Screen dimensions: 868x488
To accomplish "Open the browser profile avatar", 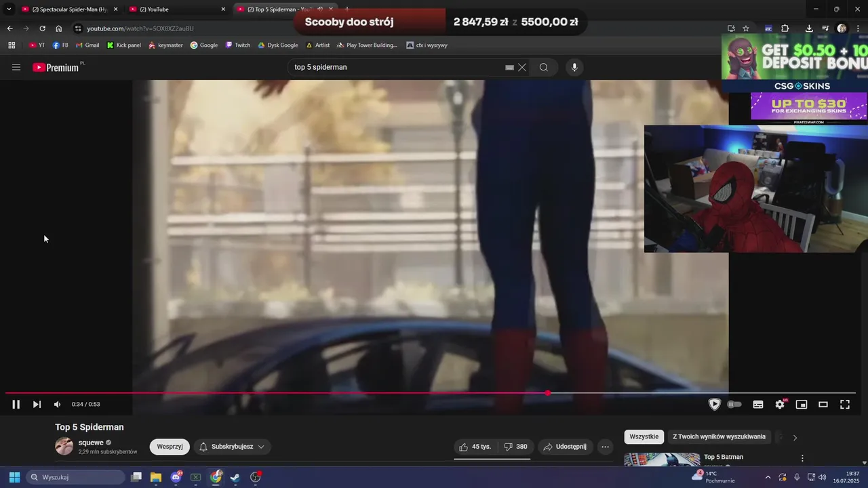I will [x=842, y=28].
